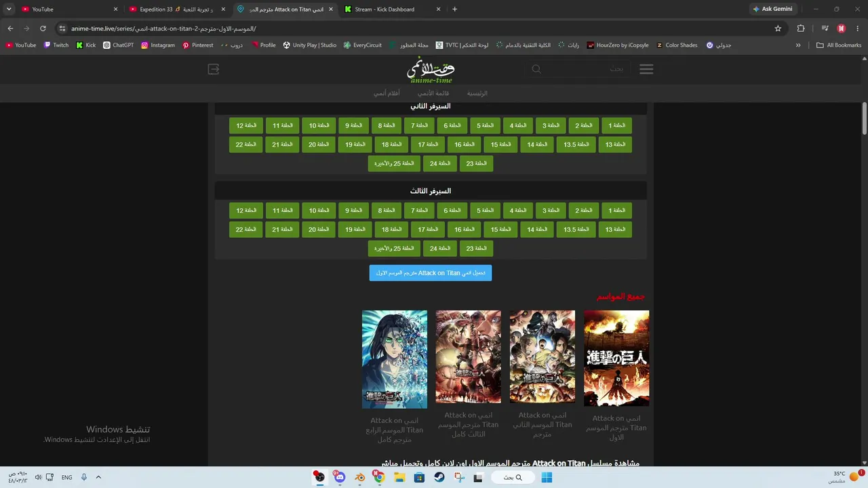Open the EveryCircuit bookmark
This screenshot has width=868, height=488.
click(x=363, y=45)
